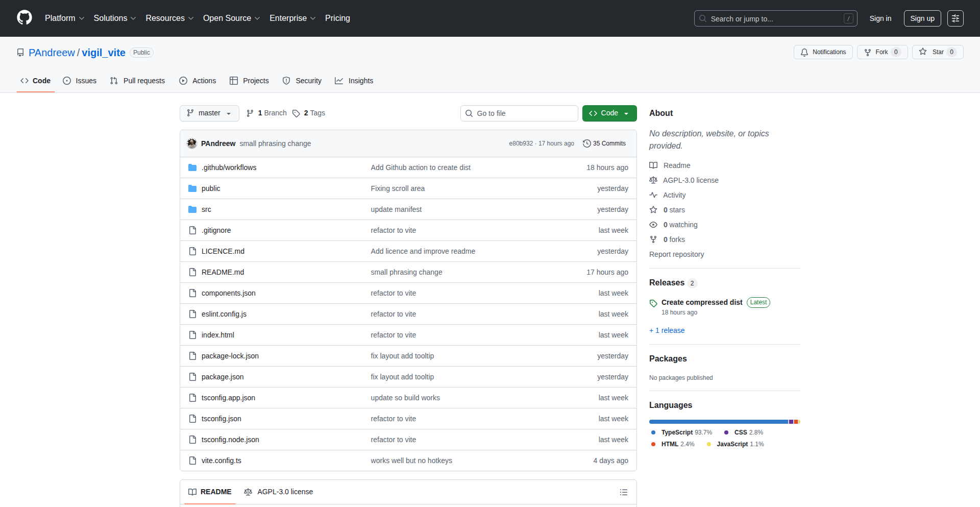Click the commit history clock icon
Image resolution: width=980 pixels, height=507 pixels.
pyautogui.click(x=587, y=143)
